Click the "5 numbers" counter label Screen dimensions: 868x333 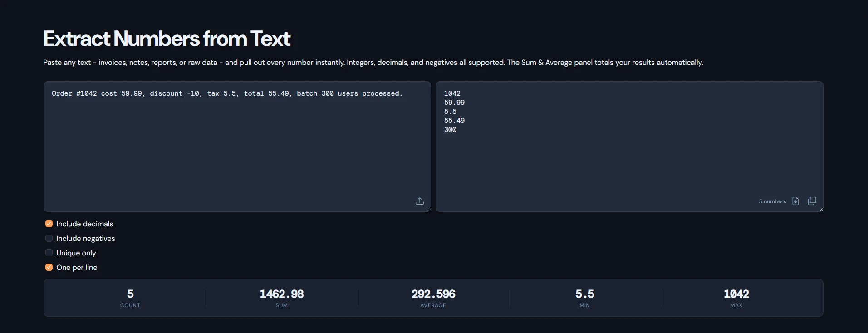point(772,201)
